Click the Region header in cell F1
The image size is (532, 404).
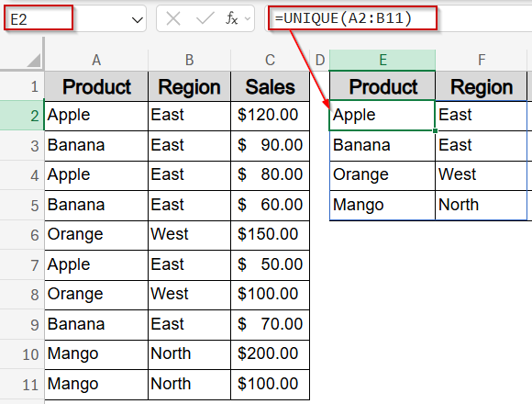pos(482,86)
